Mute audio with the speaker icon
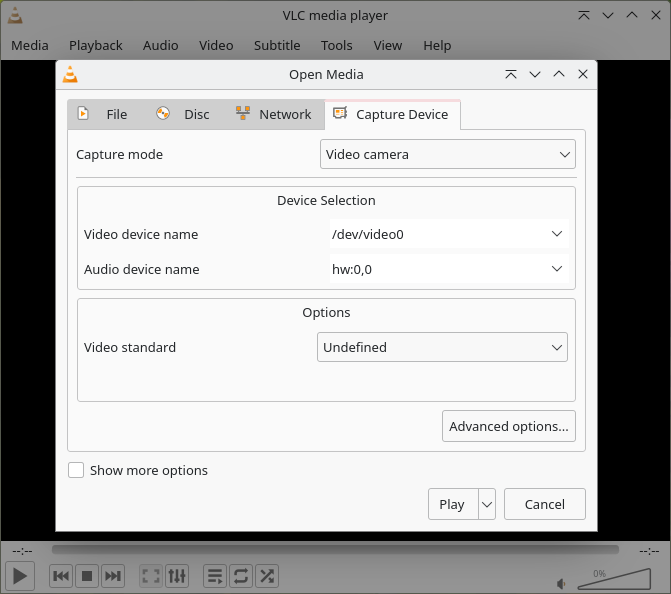 click(561, 583)
